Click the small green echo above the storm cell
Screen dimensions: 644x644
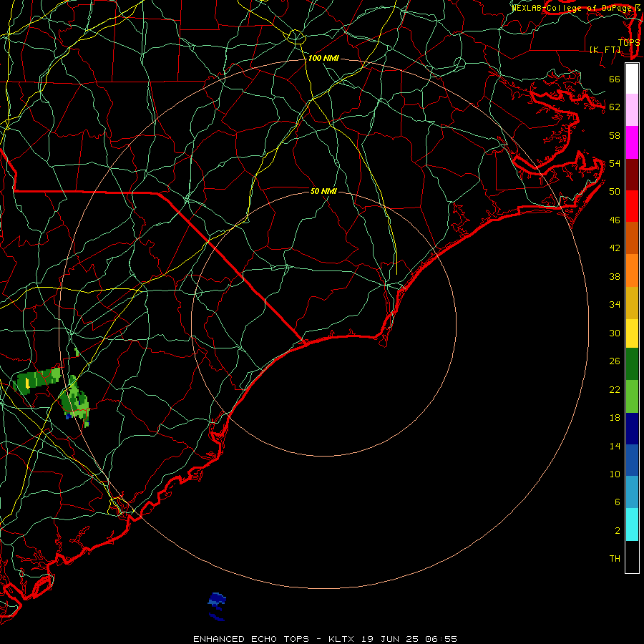tap(77, 352)
